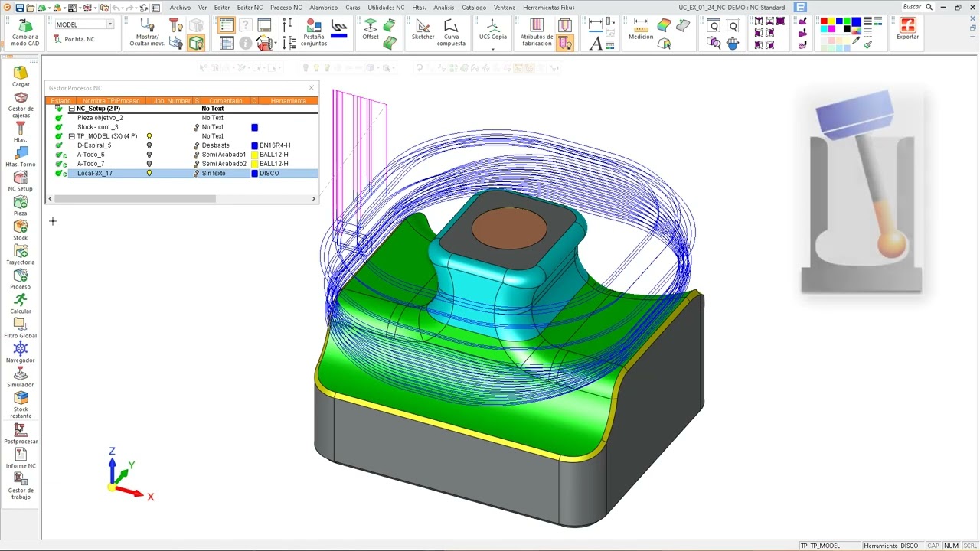
Task: Toggle Mostrar/Ocultar movs.
Action: pyautogui.click(x=147, y=33)
